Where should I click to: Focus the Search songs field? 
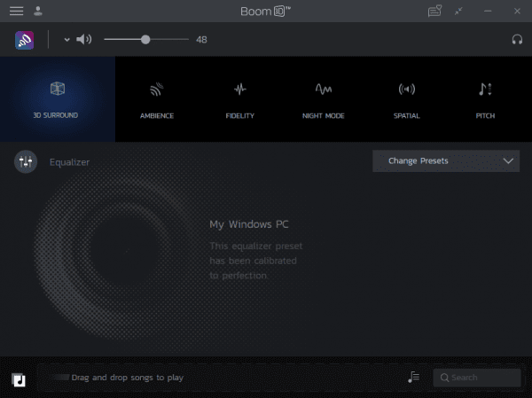pos(477,378)
